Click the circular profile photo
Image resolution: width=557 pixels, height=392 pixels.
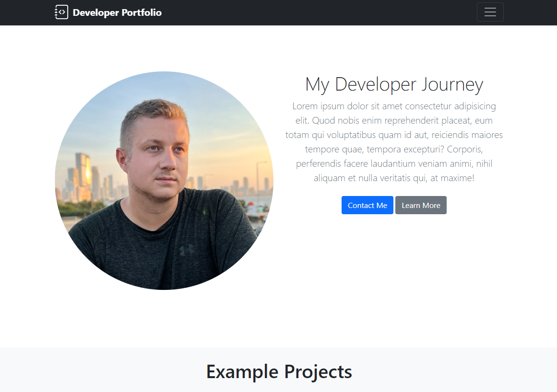164,181
